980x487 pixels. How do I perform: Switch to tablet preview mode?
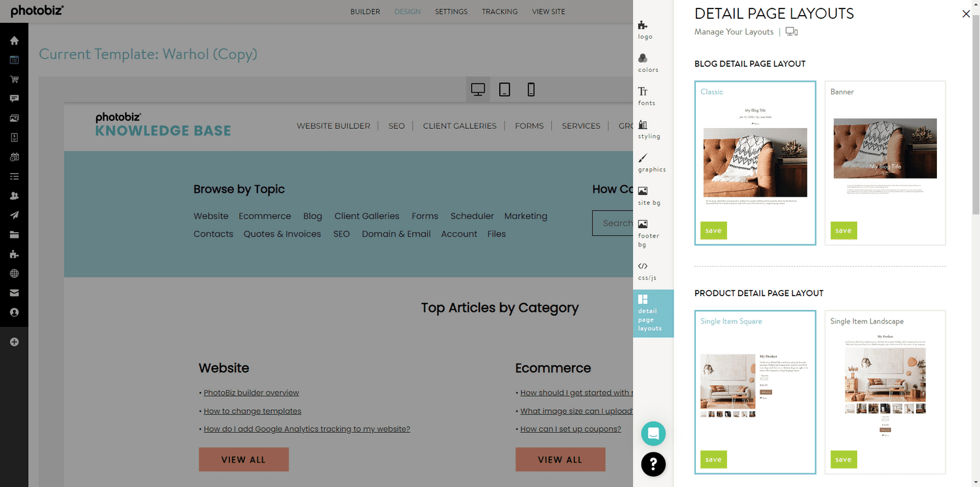pos(504,89)
